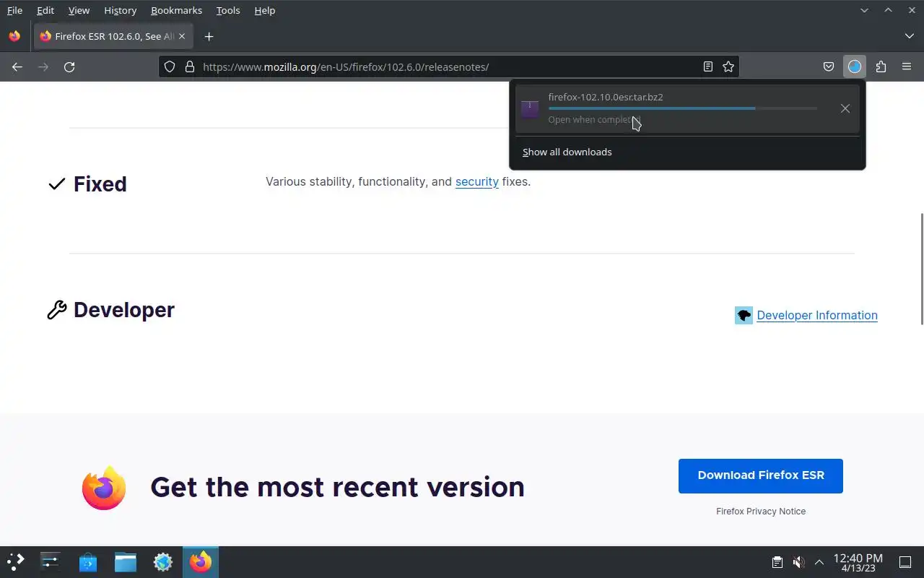
Task: Open the Firefox application hamburger menu
Action: point(907,66)
